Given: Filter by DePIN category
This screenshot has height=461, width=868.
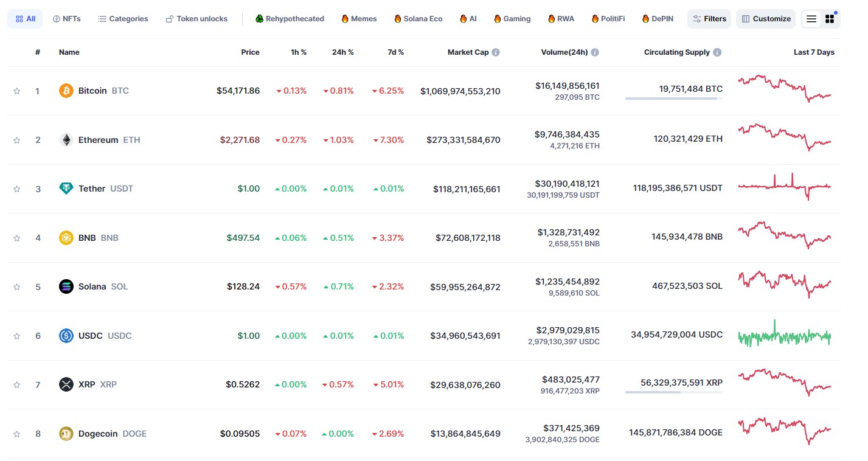Looking at the screenshot, I should (658, 19).
